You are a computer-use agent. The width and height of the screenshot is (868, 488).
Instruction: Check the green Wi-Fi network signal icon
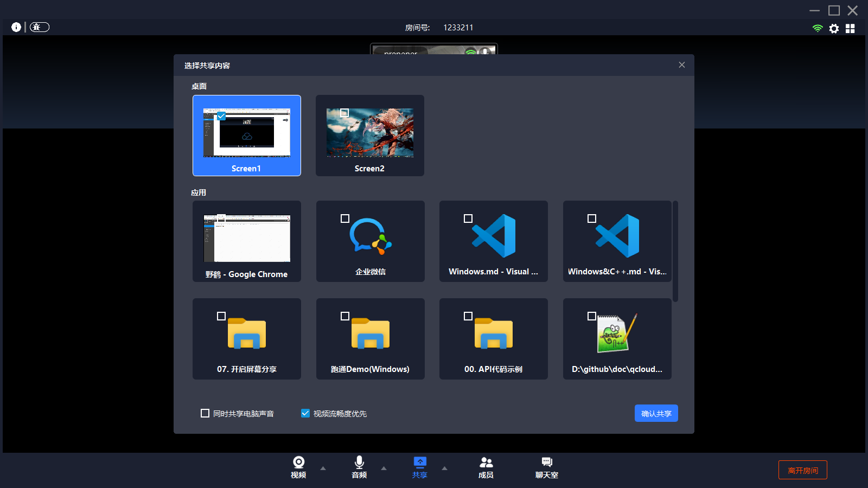click(818, 28)
